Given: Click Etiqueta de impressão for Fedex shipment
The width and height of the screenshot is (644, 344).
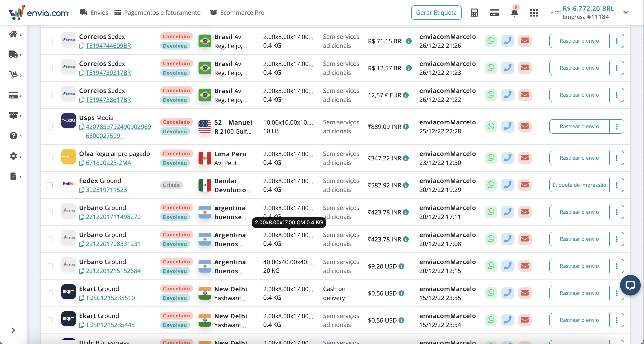Looking at the screenshot, I should 579,185.
